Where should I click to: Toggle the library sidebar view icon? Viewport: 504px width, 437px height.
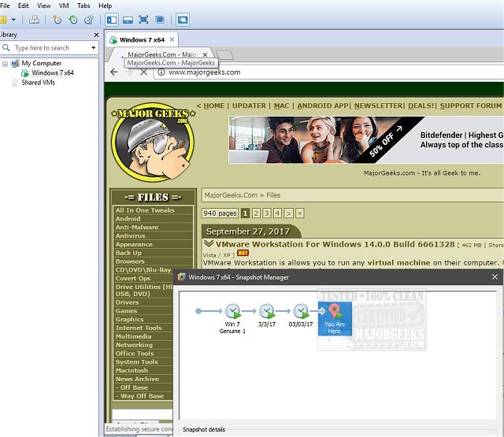[x=112, y=20]
